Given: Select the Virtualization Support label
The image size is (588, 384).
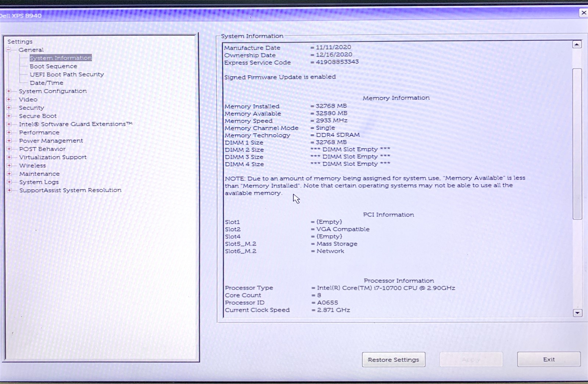Looking at the screenshot, I should point(53,157).
